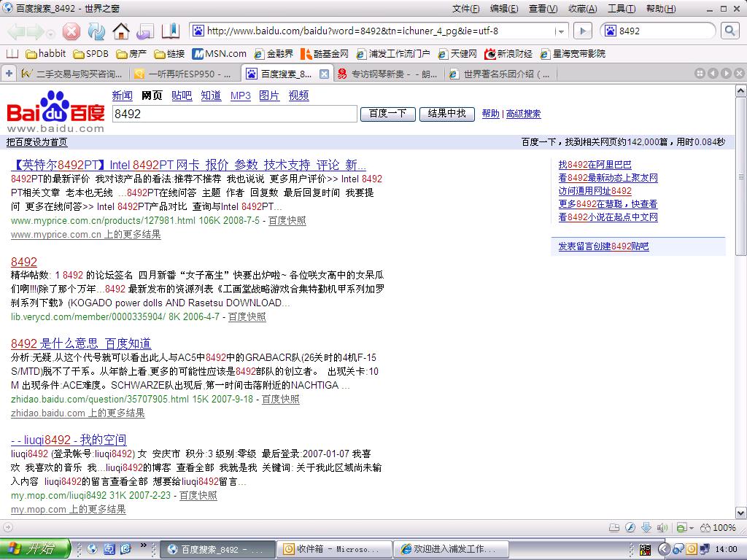The height and width of the screenshot is (560, 747).
Task: Toggle the speaker mute icon in status bar
Action: [x=662, y=527]
